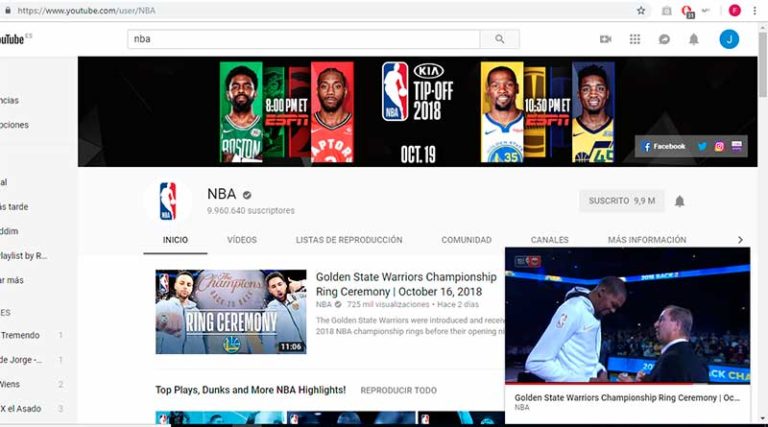Open the video upload camera icon

tap(605, 39)
